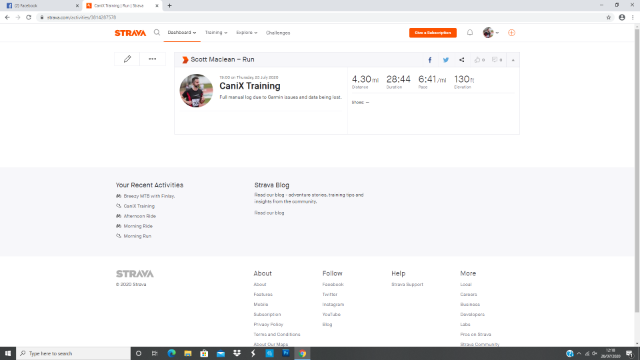This screenshot has height=360, width=640.
Task: Edit activity with the pencil icon
Action: (x=127, y=59)
